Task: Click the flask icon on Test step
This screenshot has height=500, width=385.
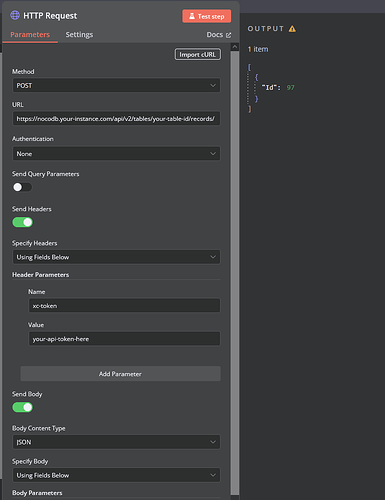Action: pos(192,16)
